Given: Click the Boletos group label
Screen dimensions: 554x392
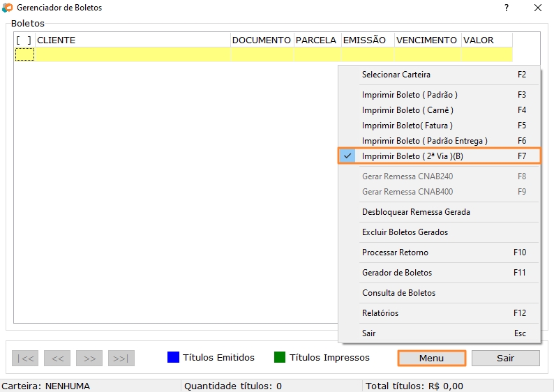Looking at the screenshot, I should (x=28, y=24).
